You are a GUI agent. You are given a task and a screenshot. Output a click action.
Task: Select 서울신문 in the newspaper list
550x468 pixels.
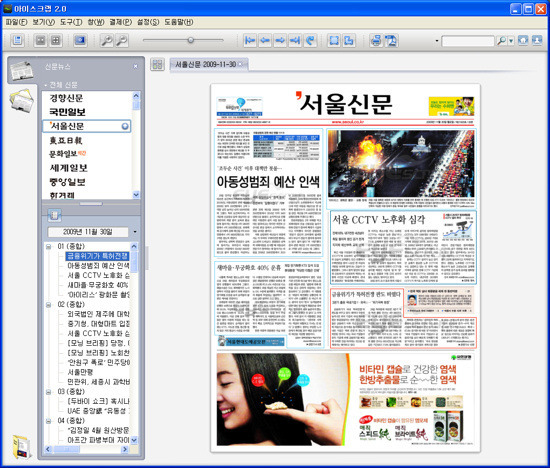point(87,126)
